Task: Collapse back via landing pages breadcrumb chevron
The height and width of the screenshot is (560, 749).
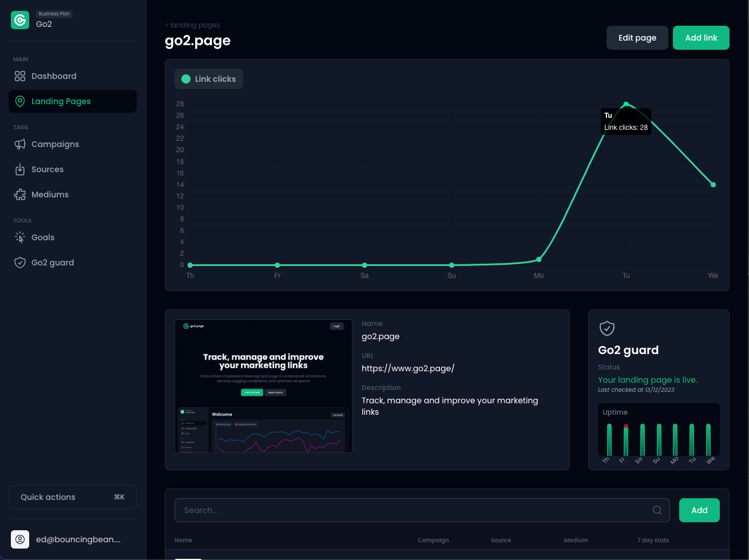Action: pos(167,25)
